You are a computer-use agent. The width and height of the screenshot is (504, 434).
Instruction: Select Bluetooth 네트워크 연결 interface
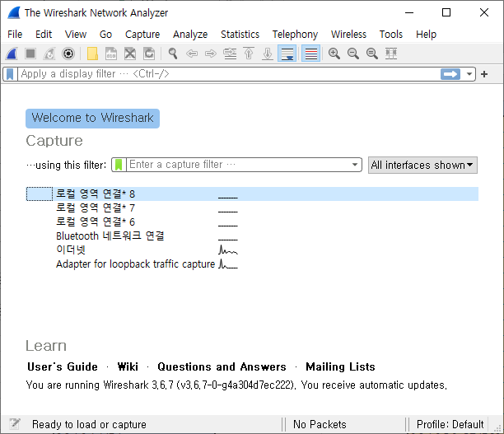point(252,236)
